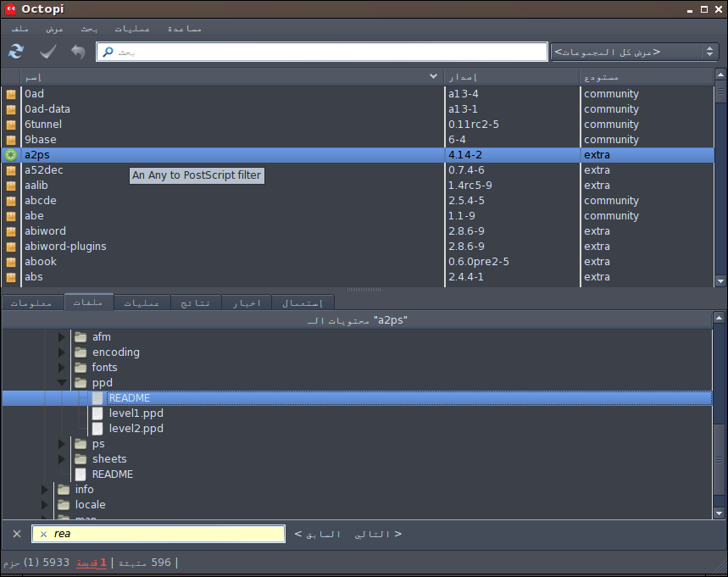
Task: Click the package icon beside abe
Action: [x=11, y=216]
